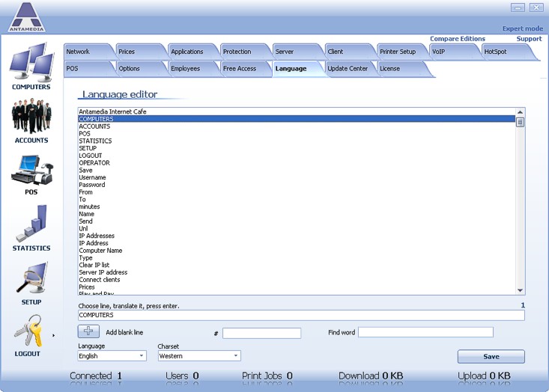Click the line number # input field

click(x=262, y=333)
